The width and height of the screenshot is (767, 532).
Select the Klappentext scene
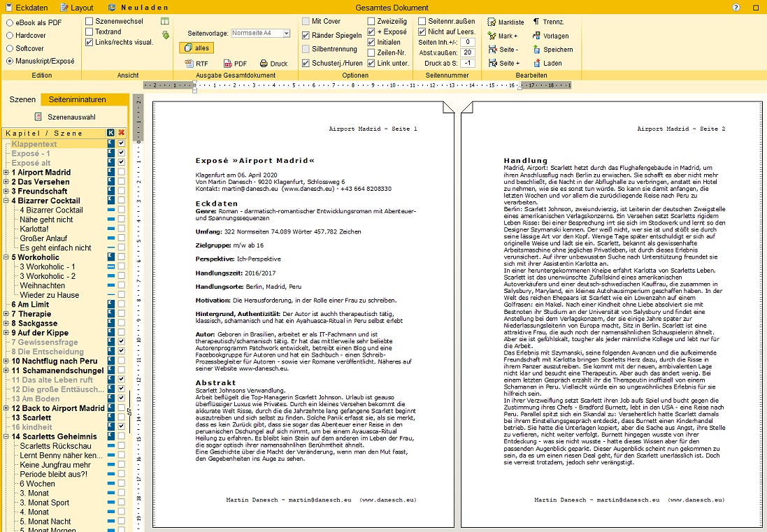pos(34,144)
